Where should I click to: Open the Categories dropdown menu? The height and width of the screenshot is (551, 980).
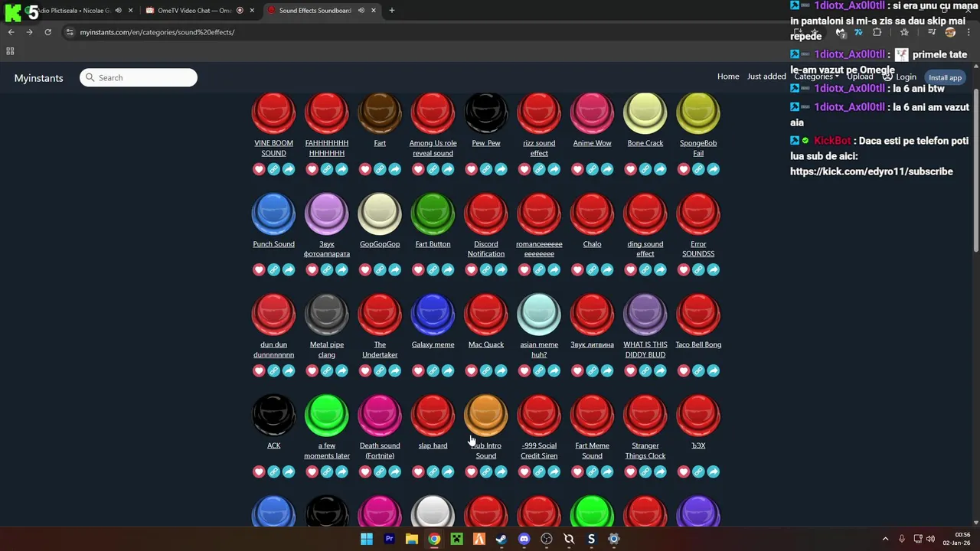[816, 77]
